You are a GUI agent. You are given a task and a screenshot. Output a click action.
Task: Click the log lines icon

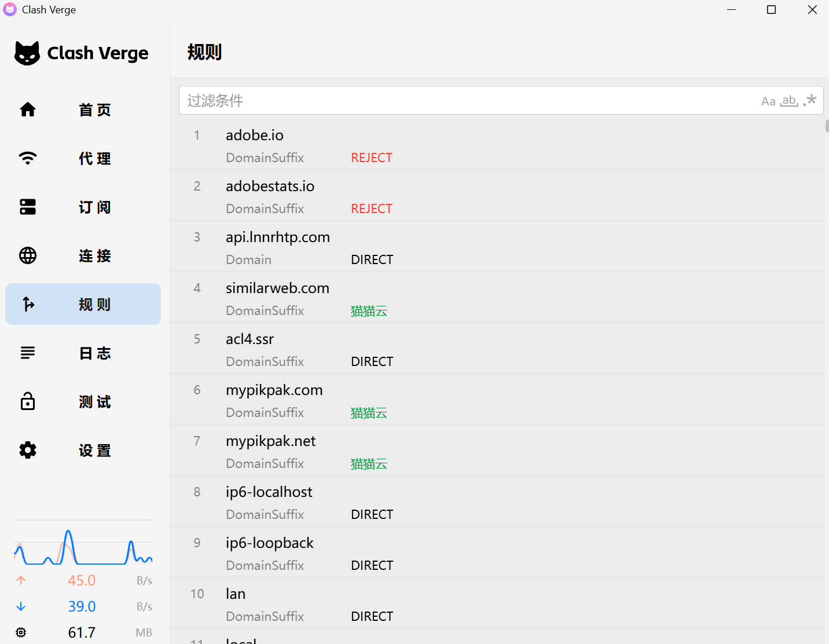pyautogui.click(x=28, y=353)
